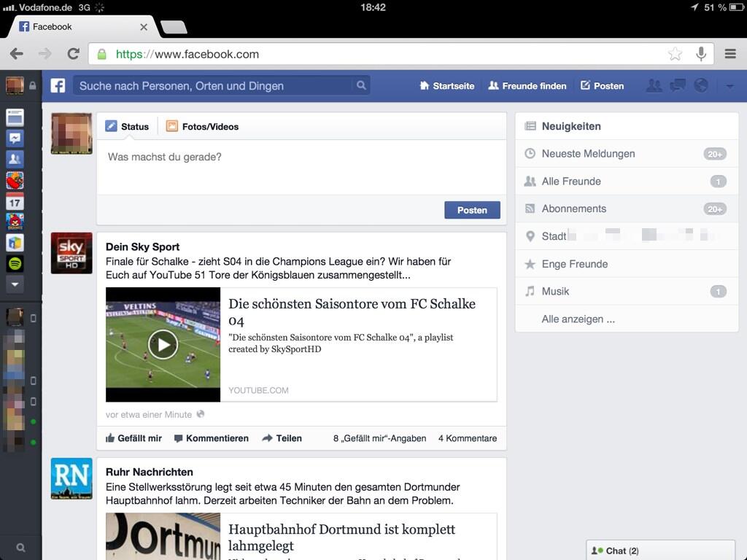
Task: Open a new browser tab
Action: (174, 27)
